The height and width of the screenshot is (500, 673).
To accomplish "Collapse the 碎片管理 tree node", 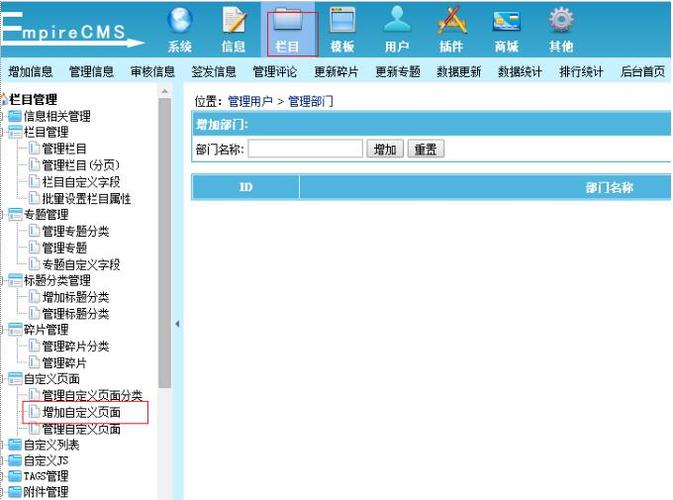I will point(2,330).
